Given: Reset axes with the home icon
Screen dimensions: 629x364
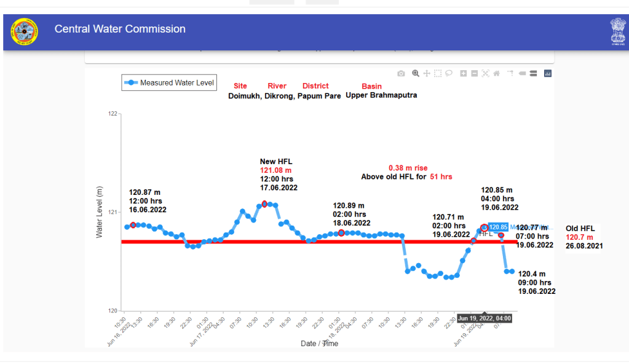Looking at the screenshot, I should pyautogui.click(x=496, y=73).
